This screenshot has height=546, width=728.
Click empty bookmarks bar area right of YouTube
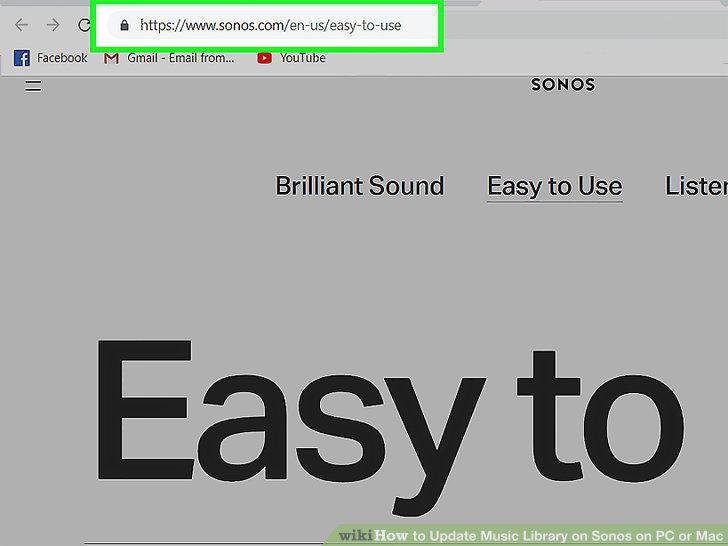coord(525,58)
